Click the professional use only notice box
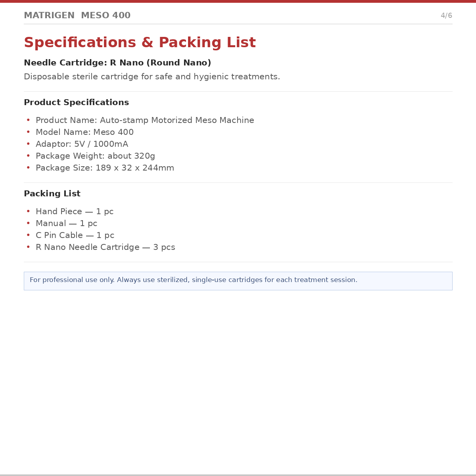Viewport: 476px width, 476px height. click(x=238, y=281)
